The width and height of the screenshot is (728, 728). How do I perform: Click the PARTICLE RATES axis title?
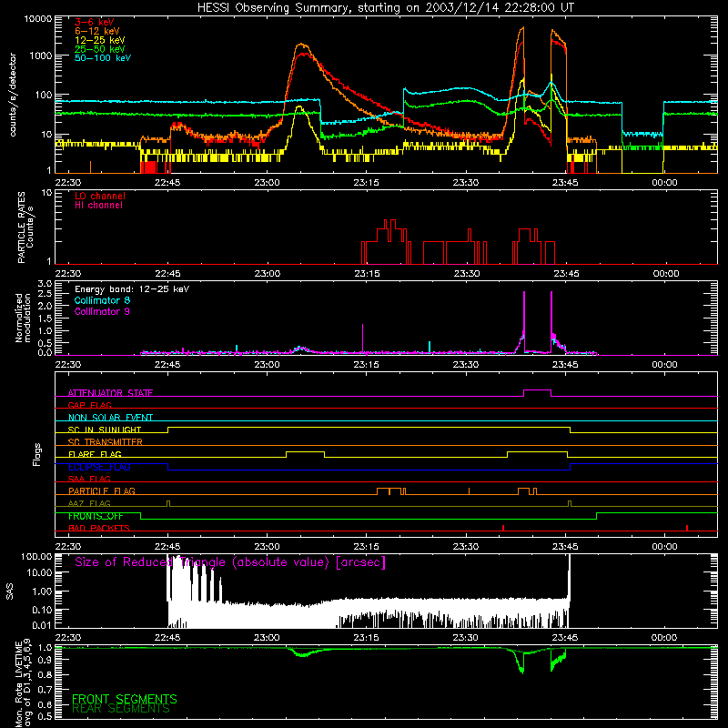pos(25,227)
